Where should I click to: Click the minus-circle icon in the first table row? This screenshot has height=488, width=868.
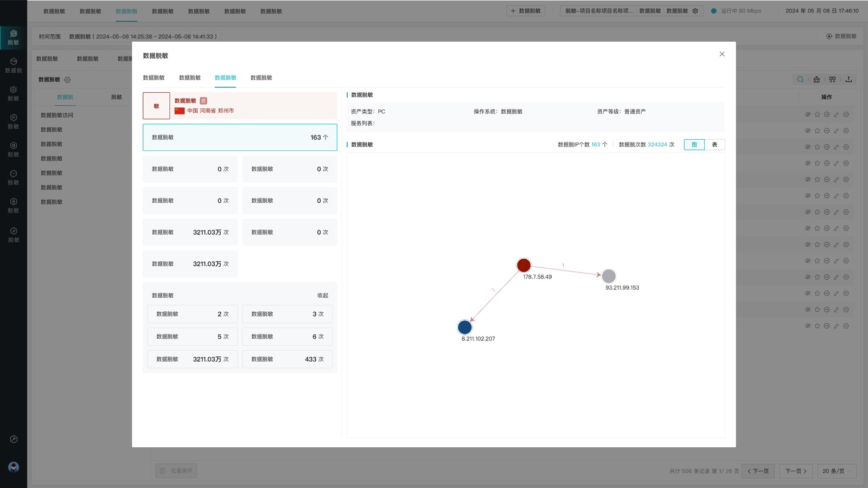[827, 114]
